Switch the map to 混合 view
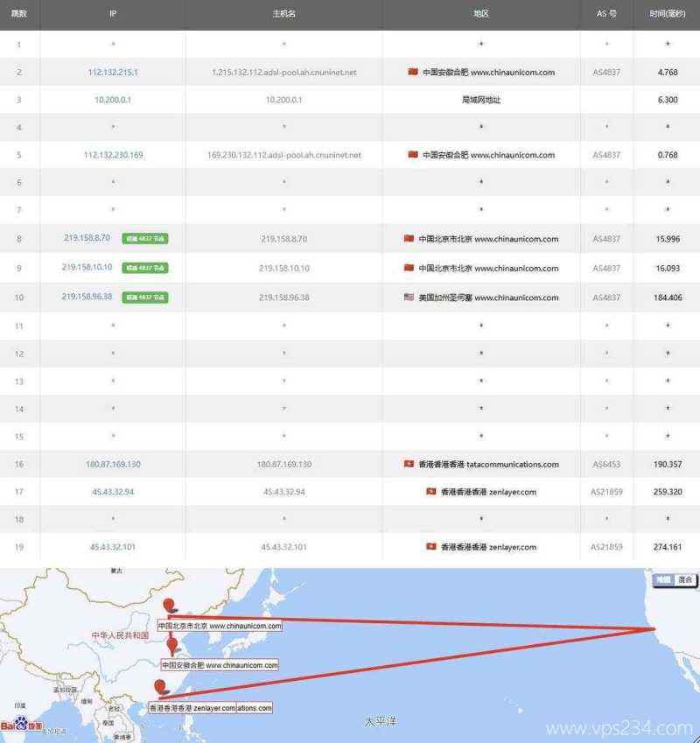 [685, 579]
